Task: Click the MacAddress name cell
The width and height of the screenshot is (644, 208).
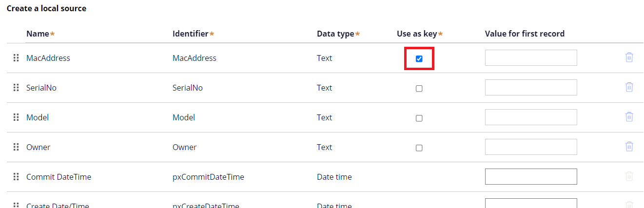Action: pos(48,58)
